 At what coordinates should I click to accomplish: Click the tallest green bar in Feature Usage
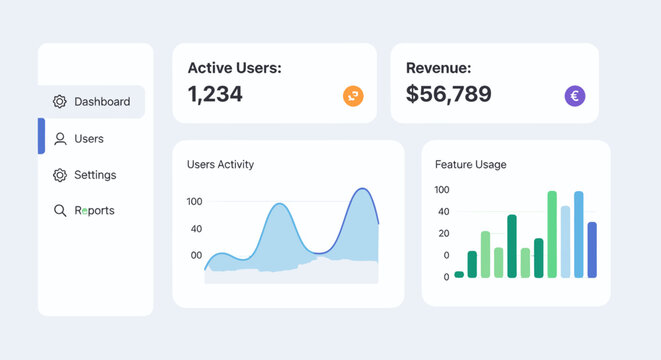coord(552,234)
